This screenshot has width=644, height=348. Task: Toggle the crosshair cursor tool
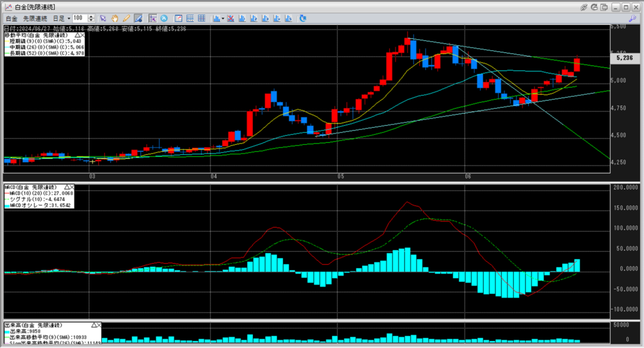coord(153,18)
